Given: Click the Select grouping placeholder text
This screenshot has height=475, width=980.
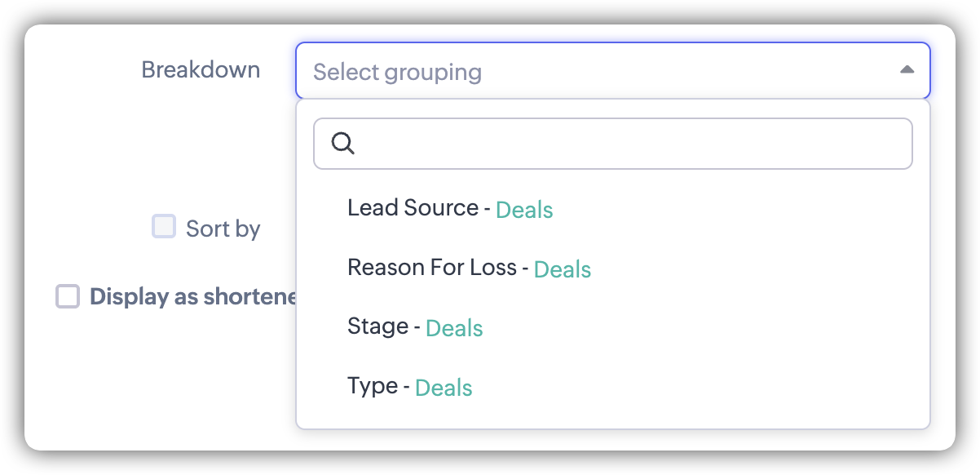Looking at the screenshot, I should (397, 72).
